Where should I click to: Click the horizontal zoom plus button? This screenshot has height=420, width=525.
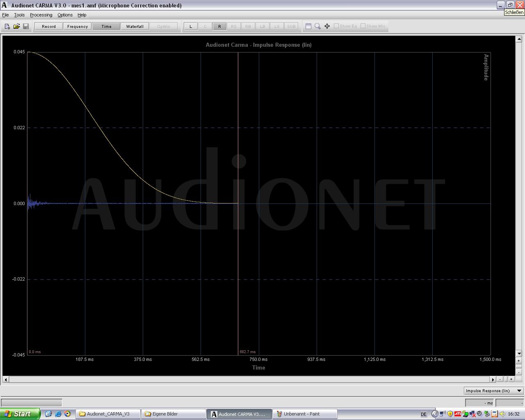(511, 379)
